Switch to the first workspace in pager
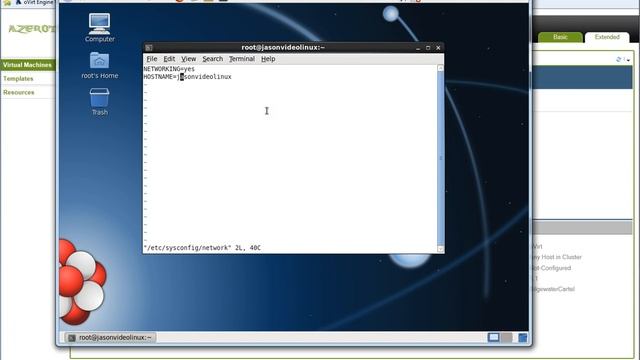This screenshot has width=640, height=360. click(493, 338)
